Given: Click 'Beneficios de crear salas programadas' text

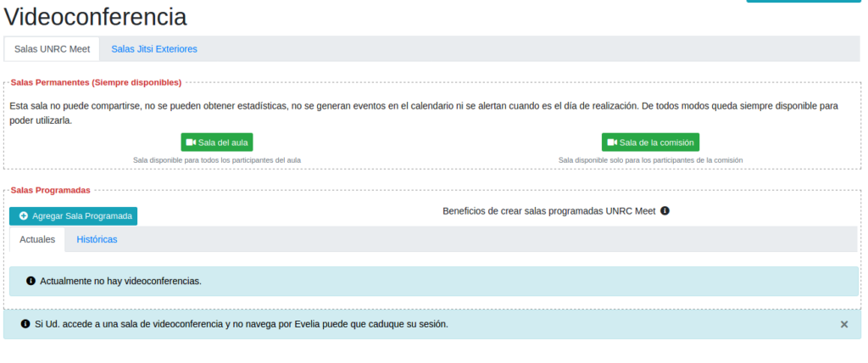Looking at the screenshot, I should (549, 211).
